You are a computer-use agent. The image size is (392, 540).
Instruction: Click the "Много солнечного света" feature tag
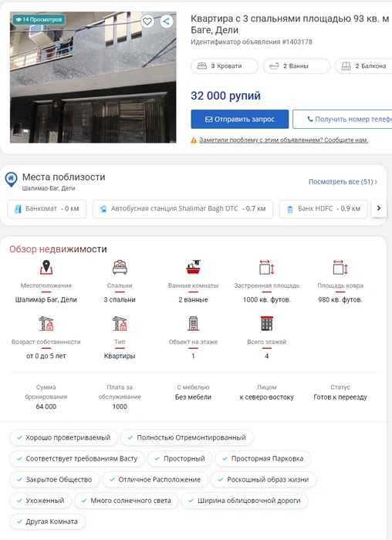click(x=127, y=501)
